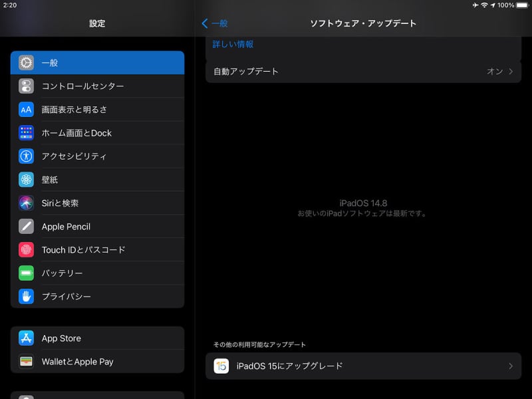The image size is (532, 399).
Task: Tap the 100% battery percentage text
Action: (x=506, y=5)
